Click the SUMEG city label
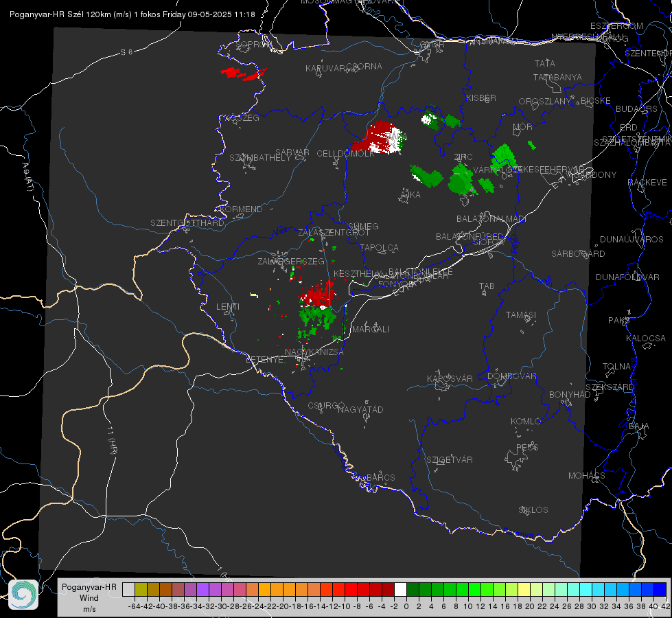The width and height of the screenshot is (672, 618). [363, 226]
